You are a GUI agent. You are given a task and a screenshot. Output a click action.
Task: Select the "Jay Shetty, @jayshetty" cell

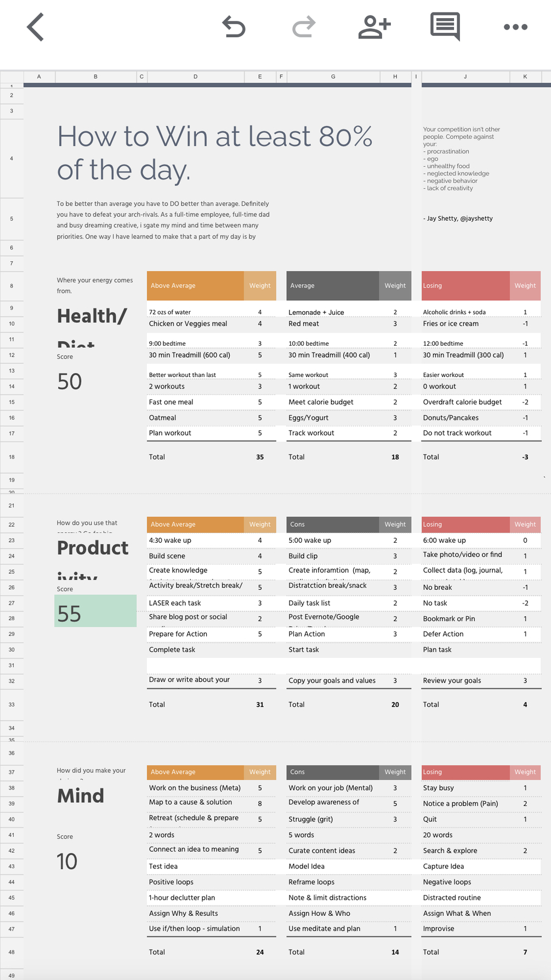tap(458, 218)
